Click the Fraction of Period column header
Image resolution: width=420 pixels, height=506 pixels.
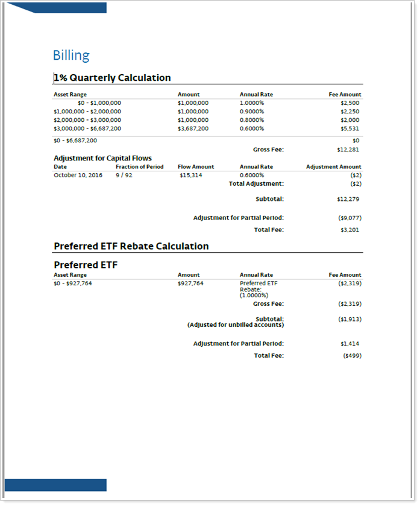(139, 167)
